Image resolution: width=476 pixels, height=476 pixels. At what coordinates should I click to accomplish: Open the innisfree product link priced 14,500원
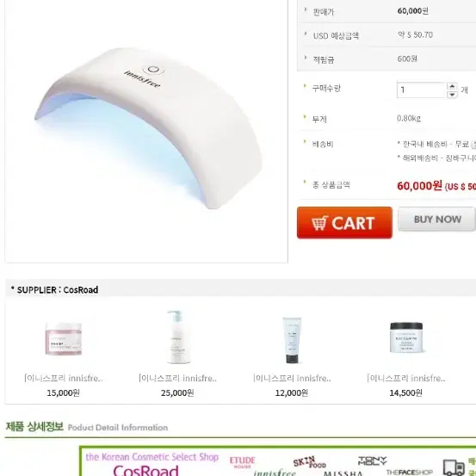click(x=406, y=378)
